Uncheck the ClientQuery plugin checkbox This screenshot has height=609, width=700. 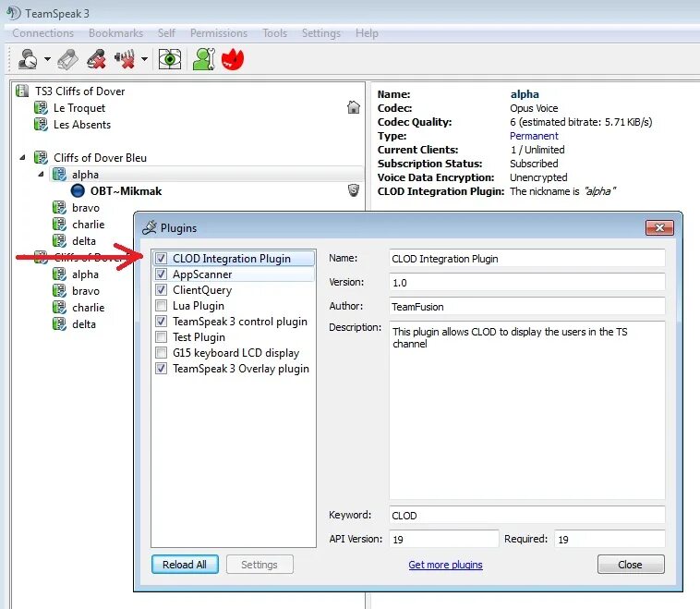(x=162, y=289)
